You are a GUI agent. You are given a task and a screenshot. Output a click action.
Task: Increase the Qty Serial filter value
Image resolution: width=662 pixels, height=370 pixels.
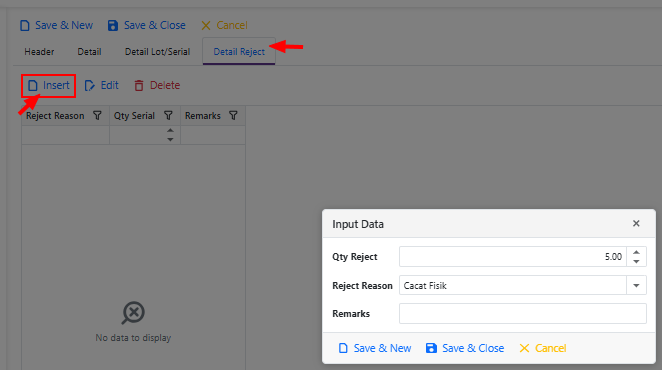pos(170,131)
